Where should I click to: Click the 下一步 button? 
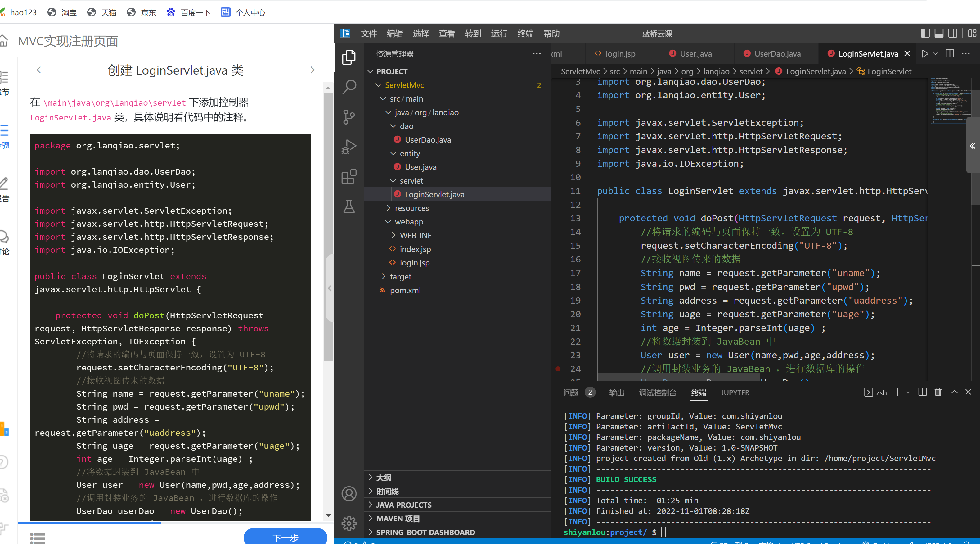[285, 537]
